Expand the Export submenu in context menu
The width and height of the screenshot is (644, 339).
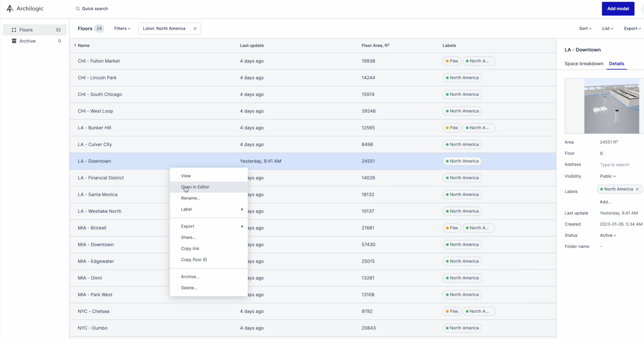(x=242, y=226)
